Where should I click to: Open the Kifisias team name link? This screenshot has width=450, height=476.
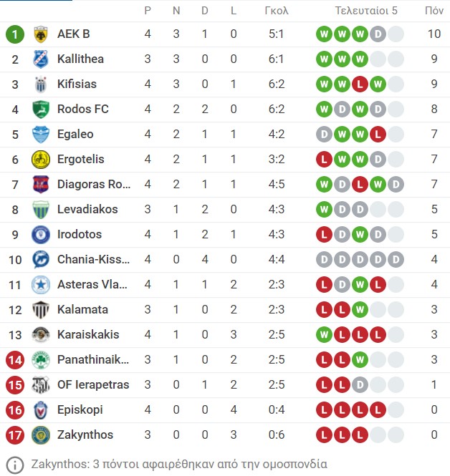pos(77,84)
